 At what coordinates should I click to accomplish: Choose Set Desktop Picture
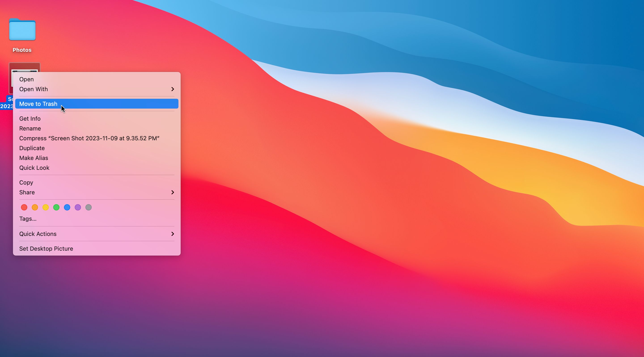[x=46, y=249]
